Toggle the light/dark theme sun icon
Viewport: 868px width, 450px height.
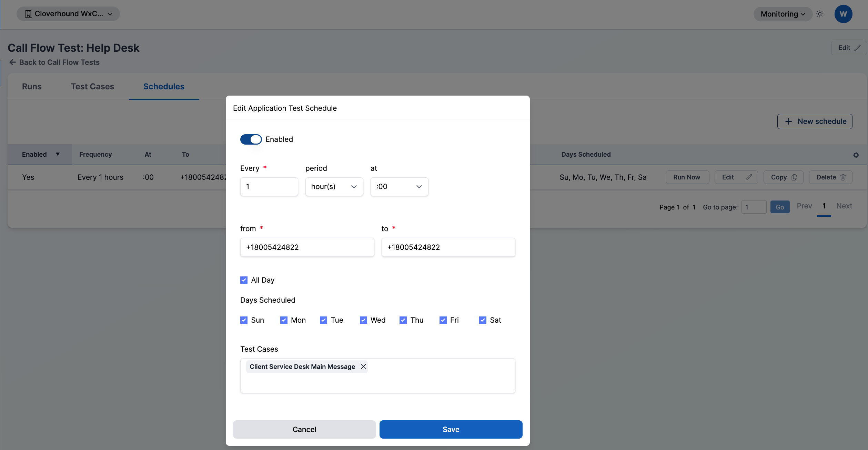pos(820,14)
